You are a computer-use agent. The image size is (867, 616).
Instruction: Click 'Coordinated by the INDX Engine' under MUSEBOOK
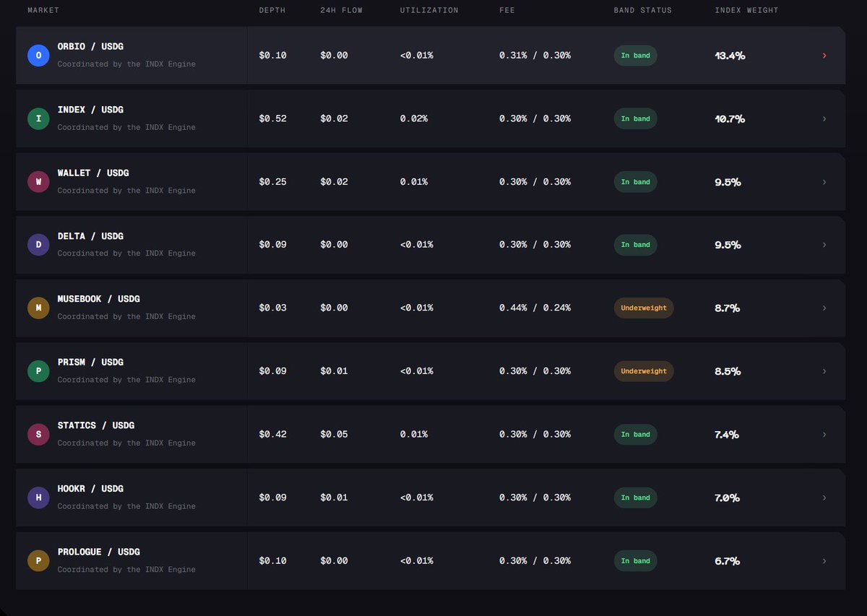click(126, 316)
